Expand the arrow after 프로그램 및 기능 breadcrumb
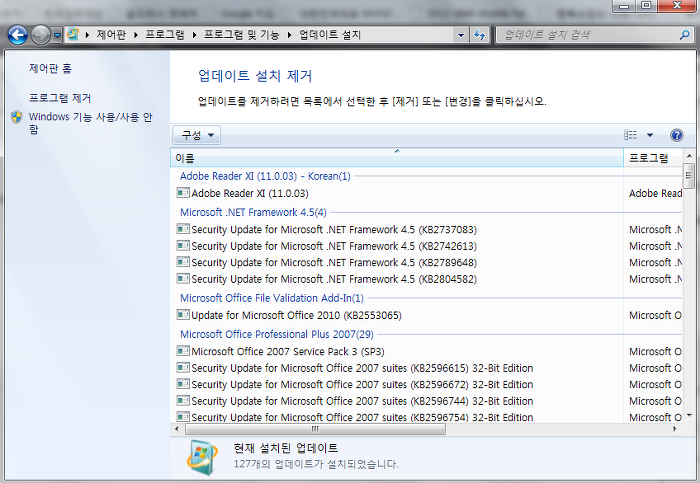700x483 pixels. (x=289, y=35)
